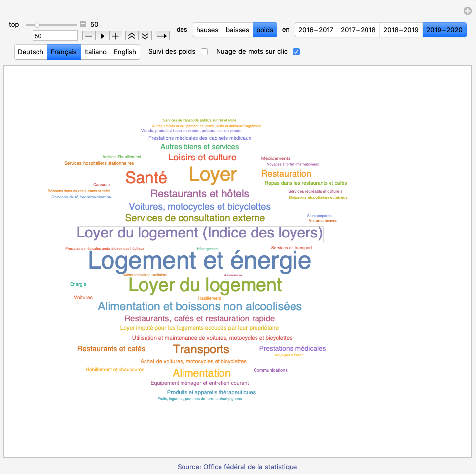
Task: Switch language to English
Action: coord(125,52)
